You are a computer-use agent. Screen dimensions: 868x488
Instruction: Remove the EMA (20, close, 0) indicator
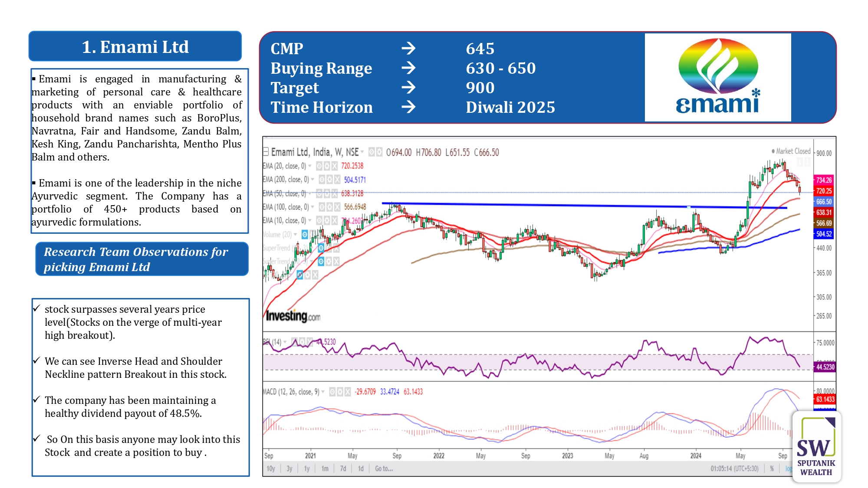[x=334, y=166]
